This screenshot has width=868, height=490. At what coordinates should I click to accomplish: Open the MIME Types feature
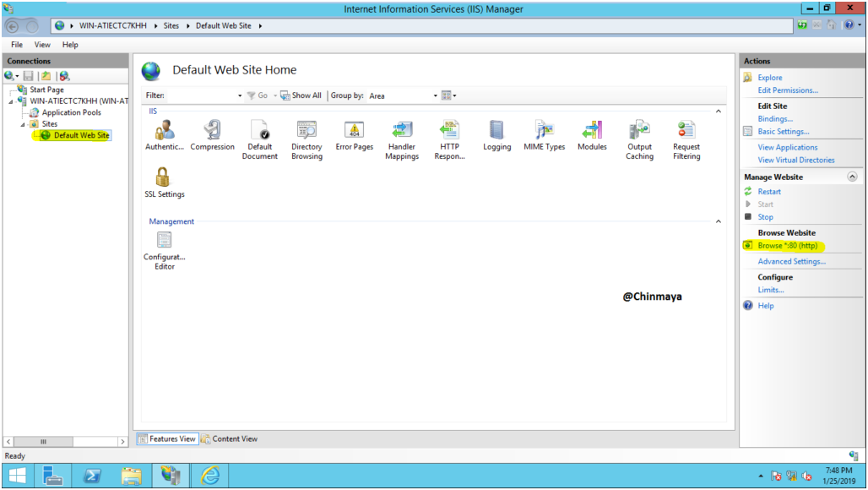544,135
